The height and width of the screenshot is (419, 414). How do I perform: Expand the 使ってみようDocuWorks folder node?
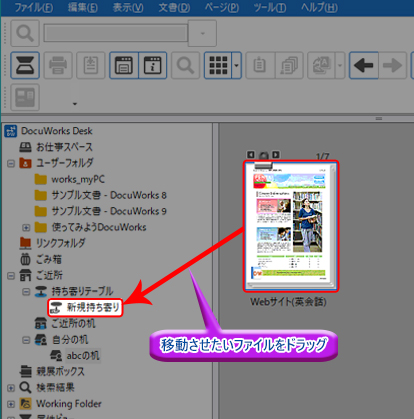point(26,228)
